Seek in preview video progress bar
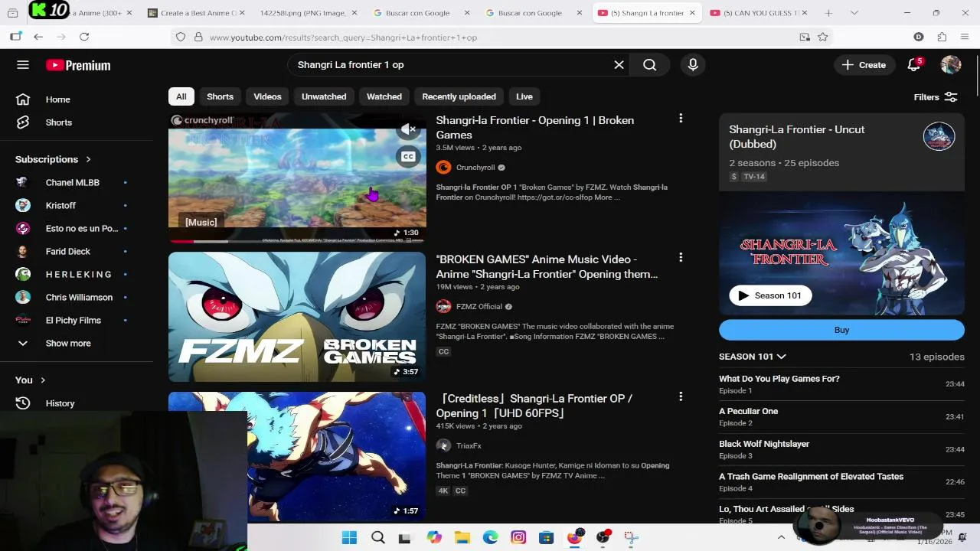This screenshot has height=551, width=980. (x=297, y=241)
